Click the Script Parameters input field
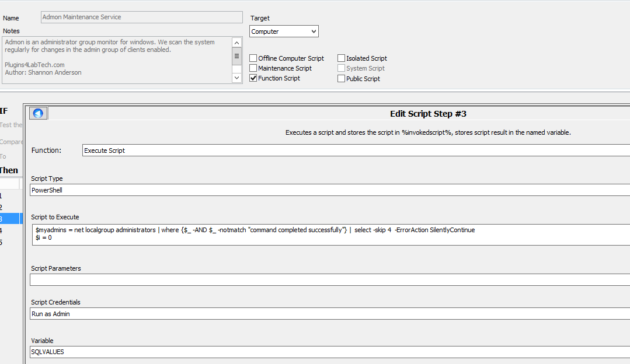The height and width of the screenshot is (364, 630). (x=330, y=280)
